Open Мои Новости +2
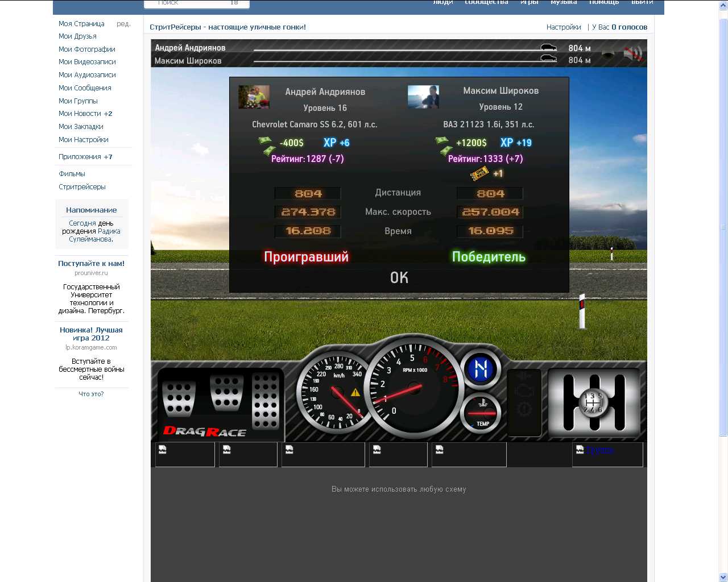Viewport: 728px width, 582px height. 85,113
